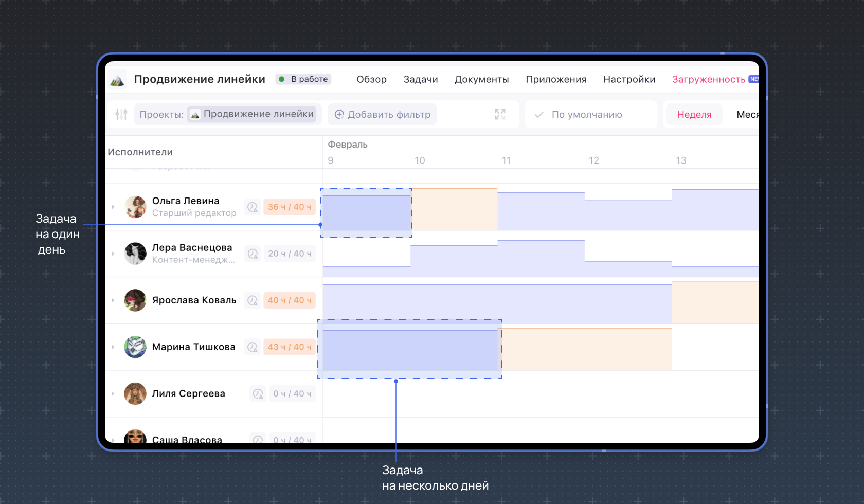The image size is (864, 504).
Task: Click the workload clock icon for Ольга Левина
Action: tap(253, 207)
